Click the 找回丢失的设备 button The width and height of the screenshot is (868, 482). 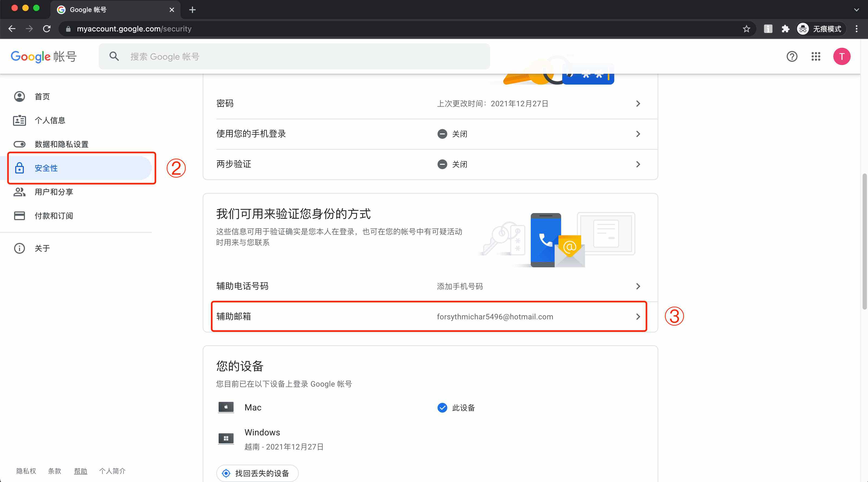tap(257, 473)
